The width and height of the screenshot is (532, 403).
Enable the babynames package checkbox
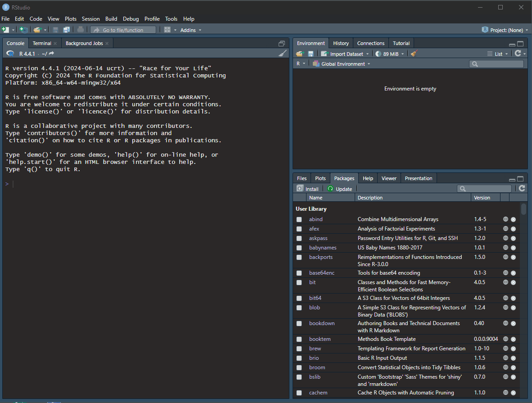click(x=299, y=248)
